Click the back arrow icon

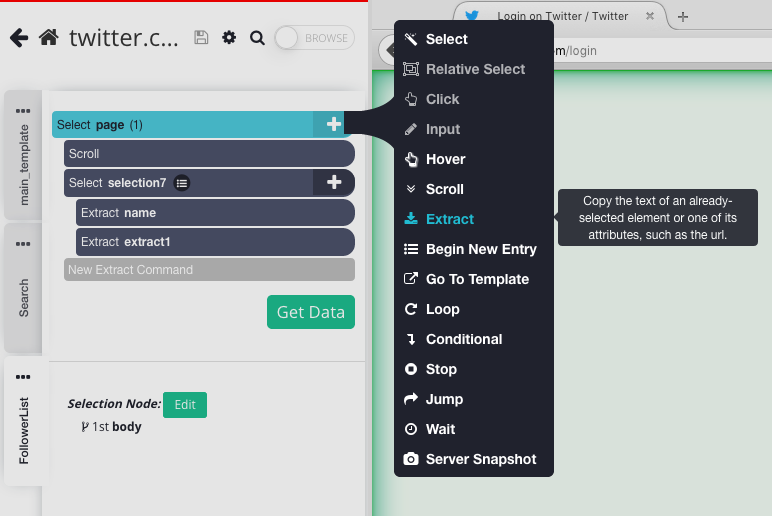coord(19,38)
